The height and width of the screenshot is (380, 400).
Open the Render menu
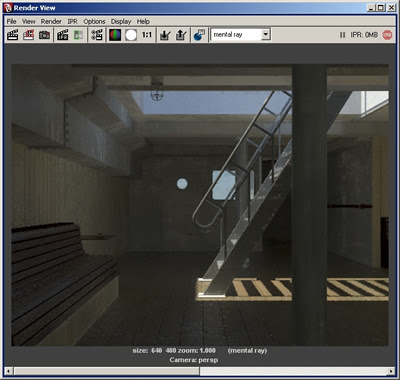point(51,21)
